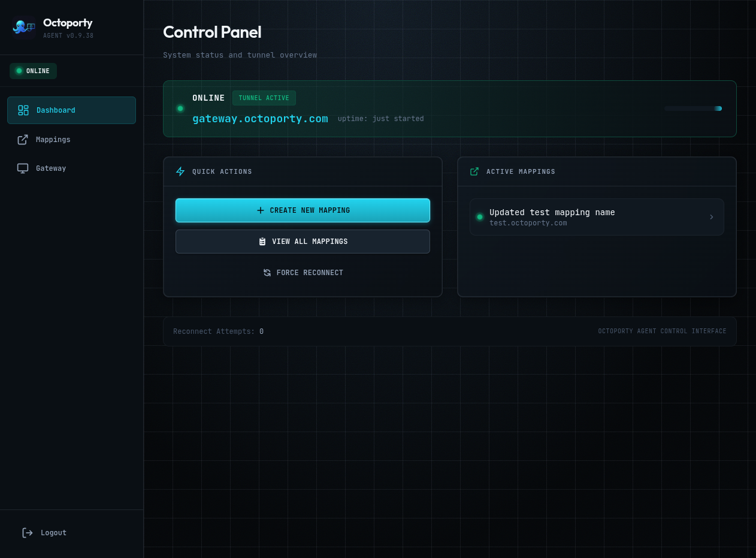Click the ONLINE status badge in sidebar
This screenshot has width=756, height=558.
[33, 71]
